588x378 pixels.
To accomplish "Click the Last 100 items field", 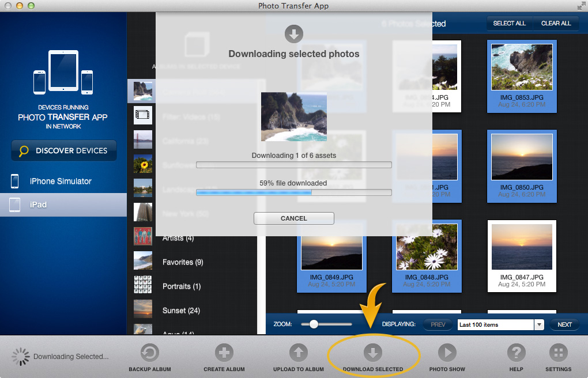I will (x=495, y=325).
